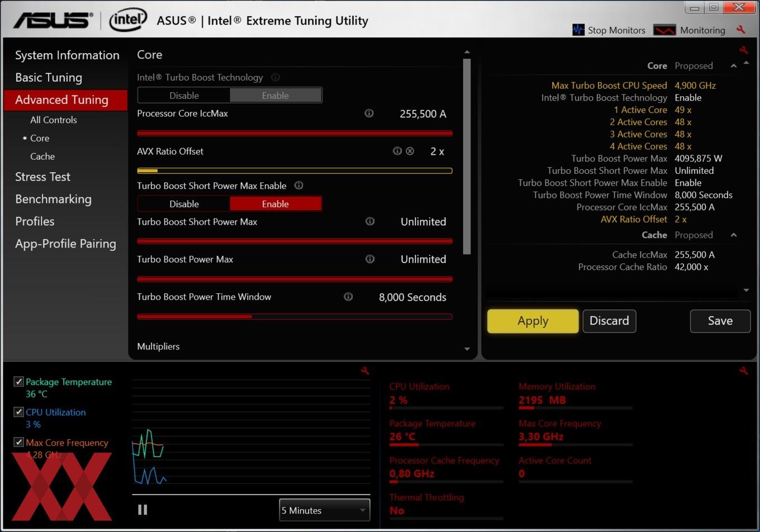Click the up arrow on the proposed panel scrollbar

(x=747, y=63)
